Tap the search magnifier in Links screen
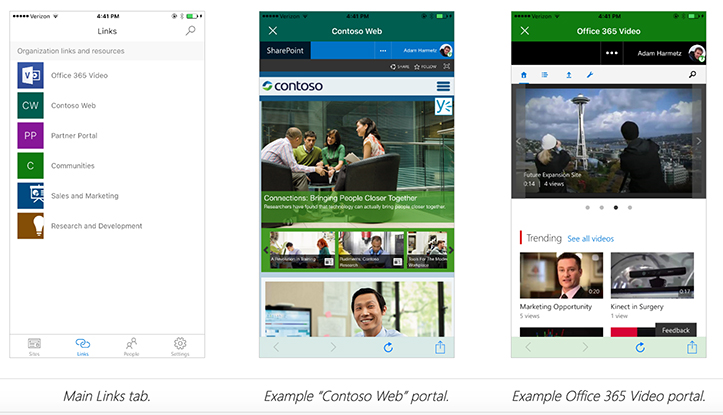The image size is (723, 415). (190, 30)
